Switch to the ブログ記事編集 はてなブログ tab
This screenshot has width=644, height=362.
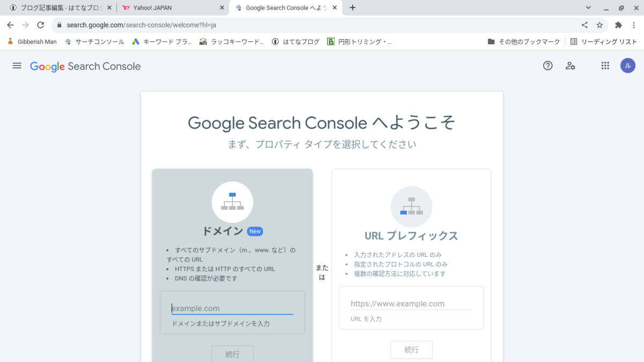click(60, 8)
